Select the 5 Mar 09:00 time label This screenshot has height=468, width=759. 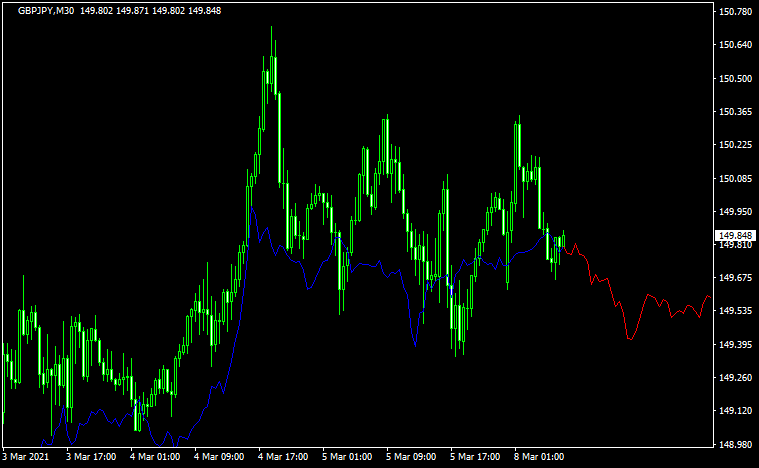click(411, 457)
